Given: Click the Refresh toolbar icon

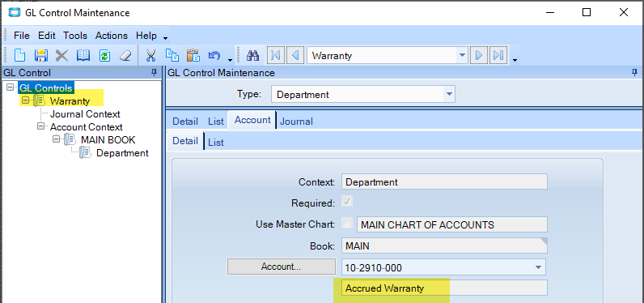Looking at the screenshot, I should 104,55.
